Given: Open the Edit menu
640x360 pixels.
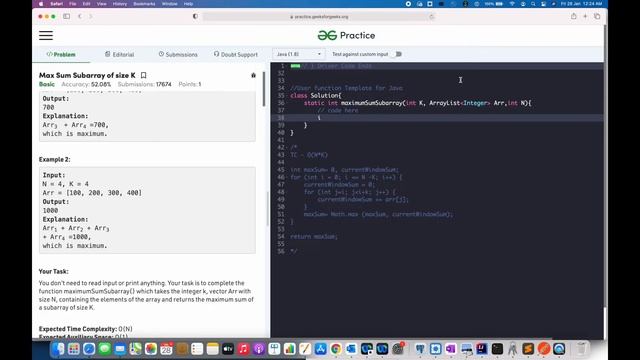Looking at the screenshot, I should (x=87, y=4).
